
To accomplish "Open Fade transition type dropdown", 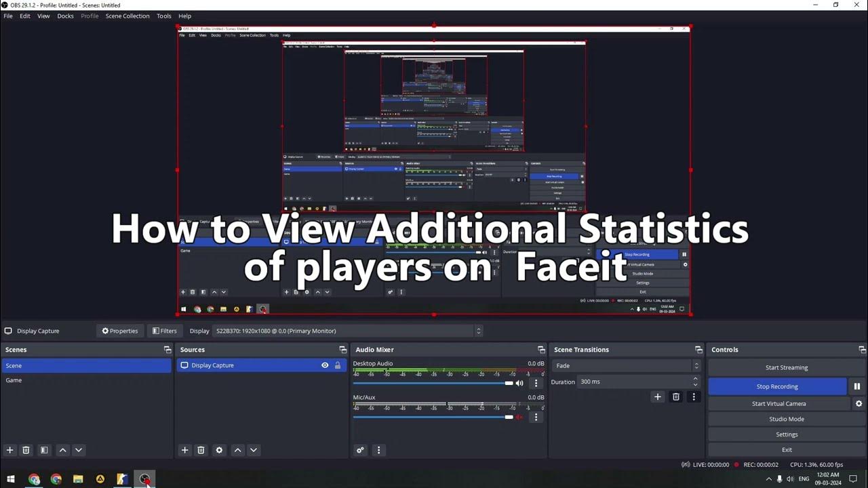I will pyautogui.click(x=627, y=365).
